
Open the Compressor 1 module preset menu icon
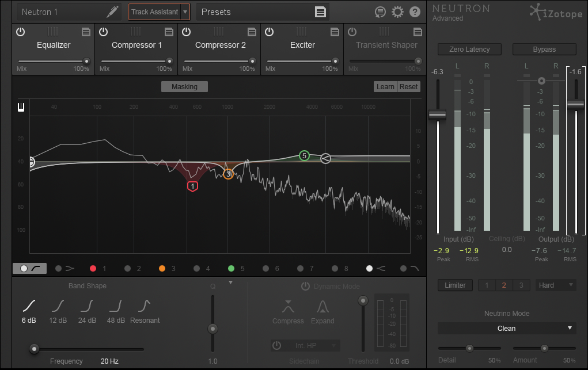click(x=169, y=32)
